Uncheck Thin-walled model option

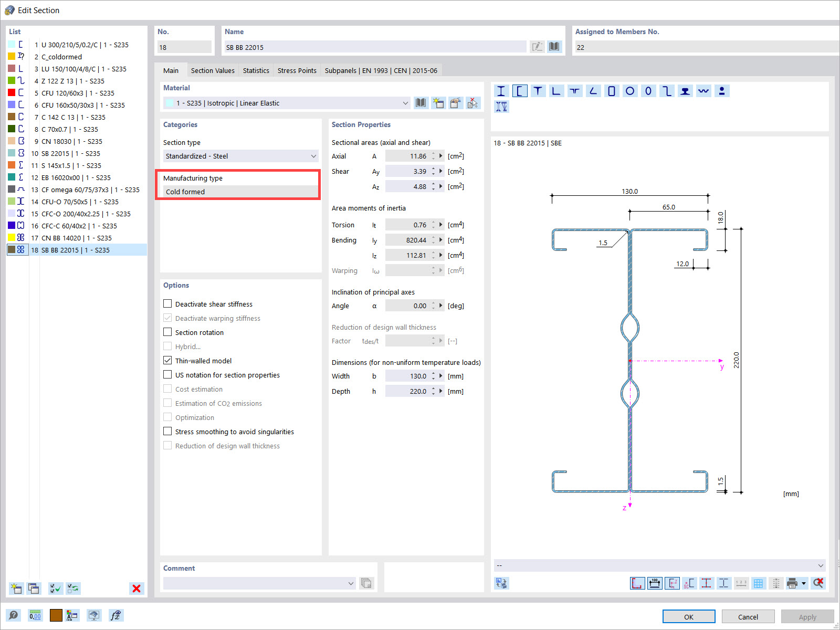(167, 361)
